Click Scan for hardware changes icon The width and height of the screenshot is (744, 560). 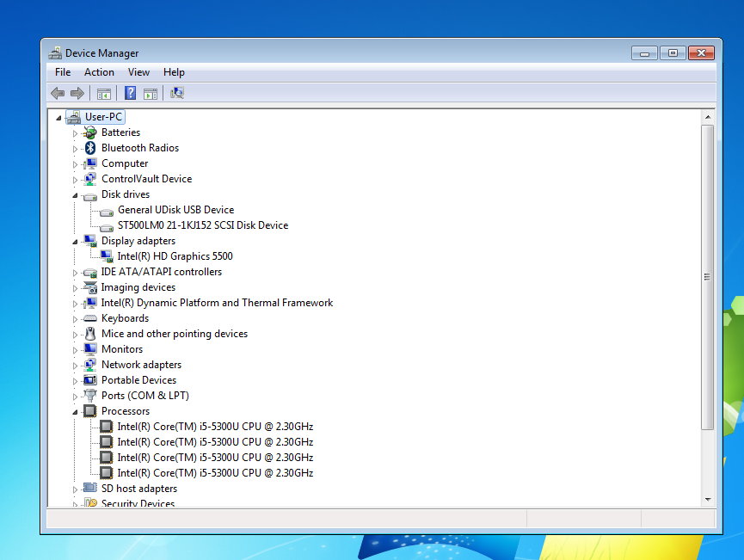[177, 93]
